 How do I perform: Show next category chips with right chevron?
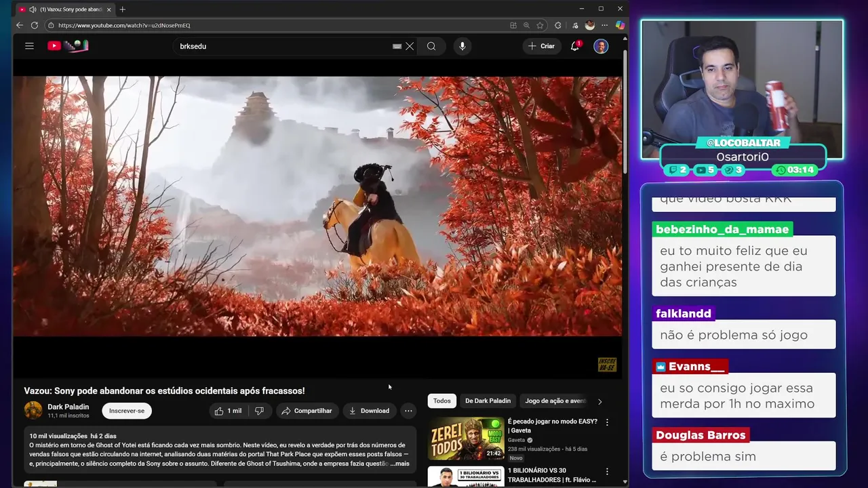(x=599, y=401)
